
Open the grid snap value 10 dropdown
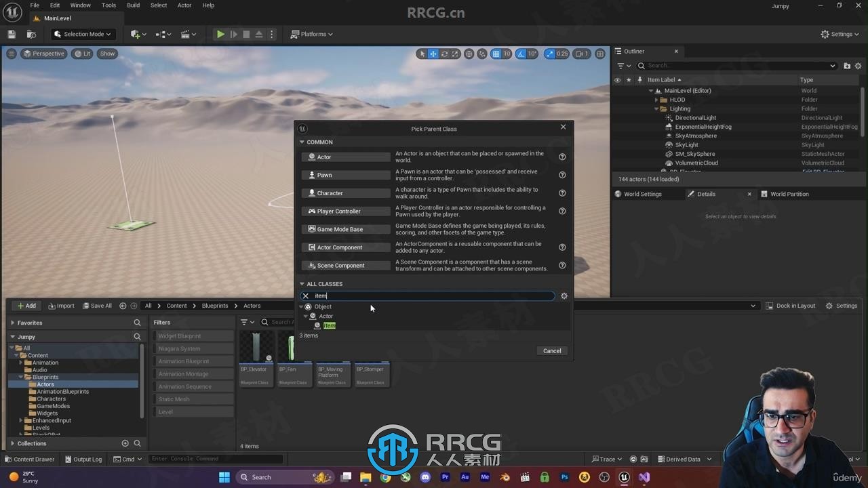coord(507,54)
